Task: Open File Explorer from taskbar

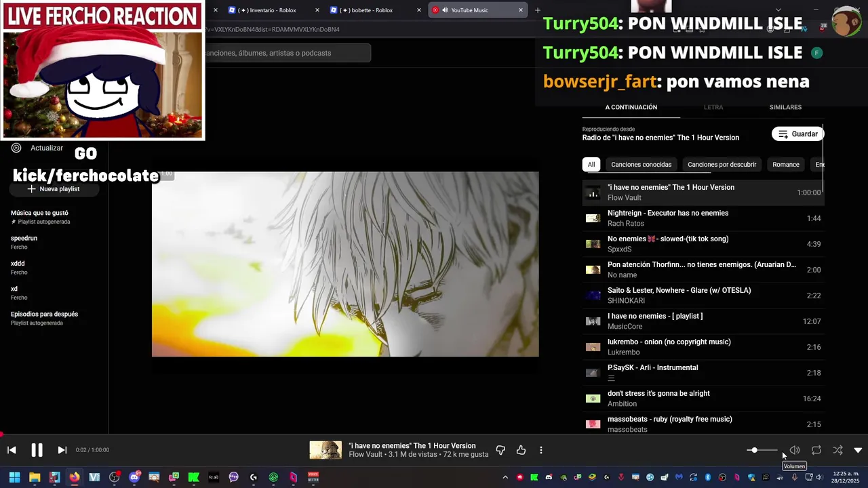Action: tap(35, 477)
